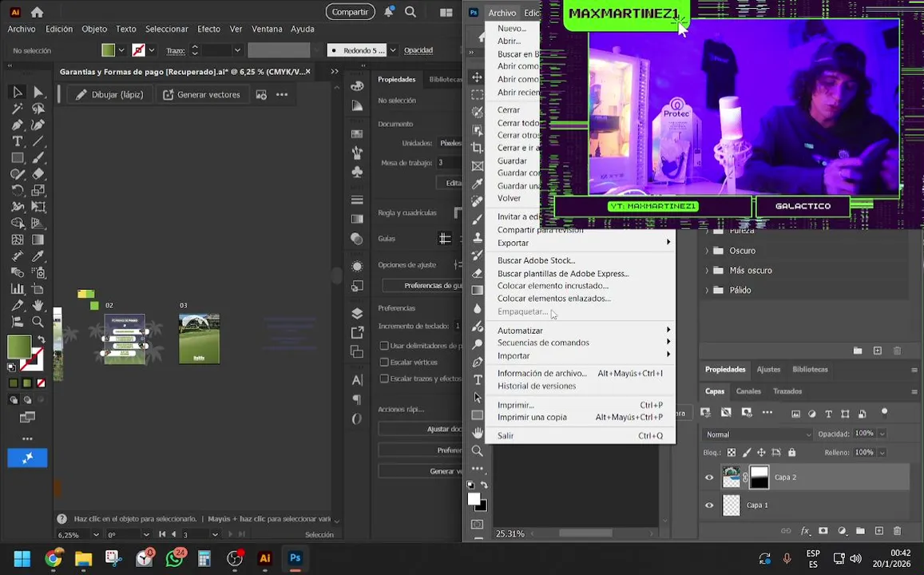Select the Direct Selection tool in Illustrator

point(38,92)
